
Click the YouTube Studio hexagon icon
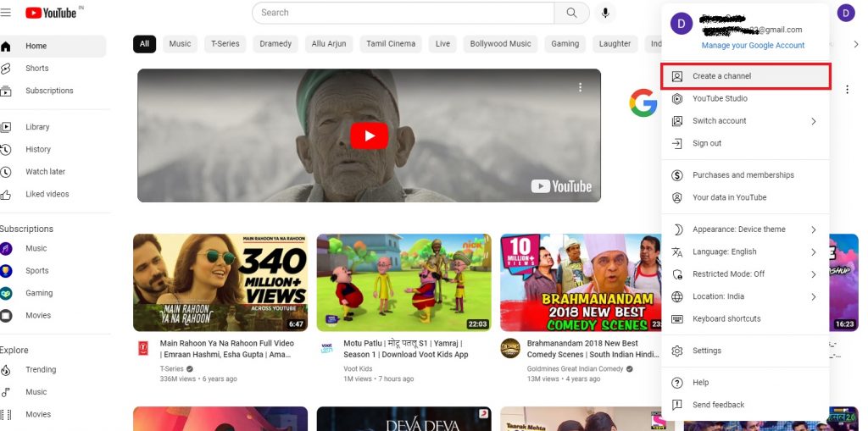(x=677, y=98)
